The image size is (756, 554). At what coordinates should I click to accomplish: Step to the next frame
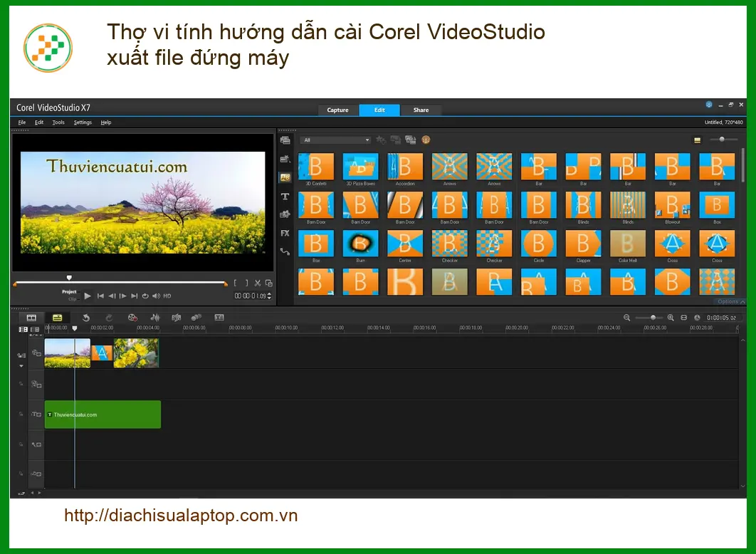pyautogui.click(x=123, y=296)
